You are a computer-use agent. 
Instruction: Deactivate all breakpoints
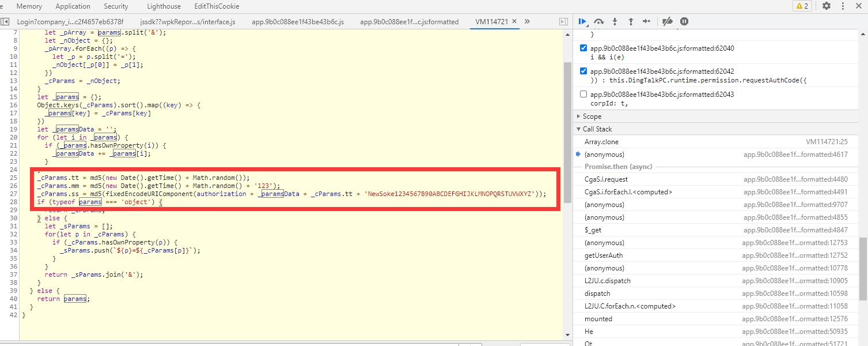tap(668, 21)
